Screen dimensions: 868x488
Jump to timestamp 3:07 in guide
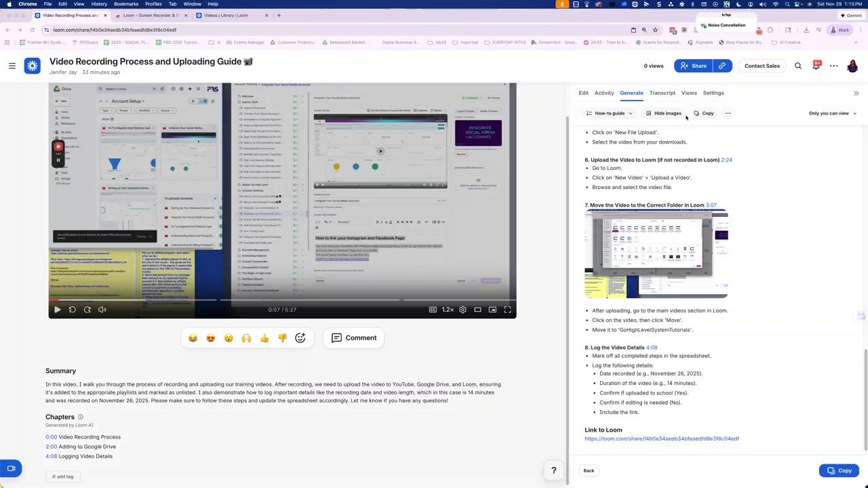(x=711, y=205)
